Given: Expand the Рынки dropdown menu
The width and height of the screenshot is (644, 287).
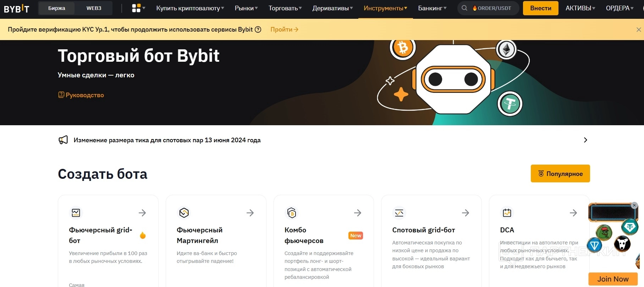Looking at the screenshot, I should pos(246,8).
